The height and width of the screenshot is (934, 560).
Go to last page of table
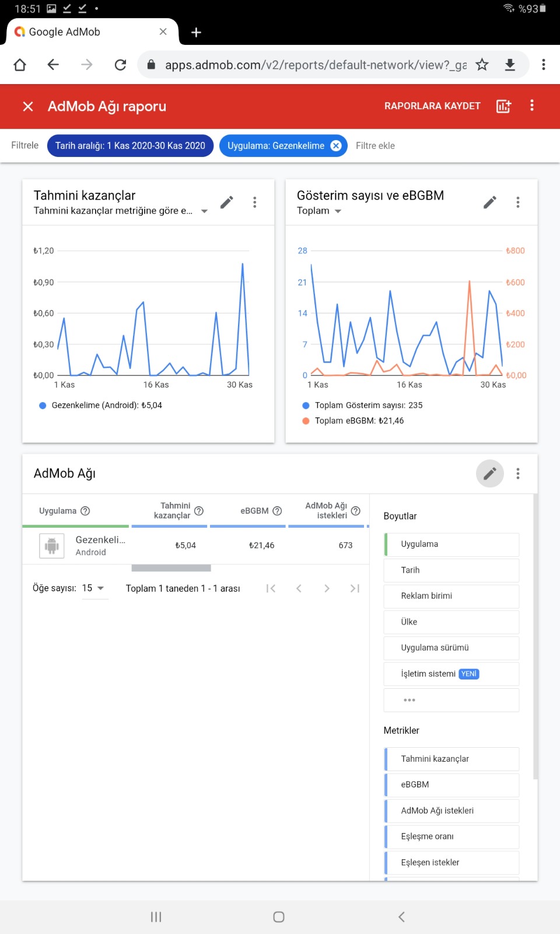click(x=355, y=588)
